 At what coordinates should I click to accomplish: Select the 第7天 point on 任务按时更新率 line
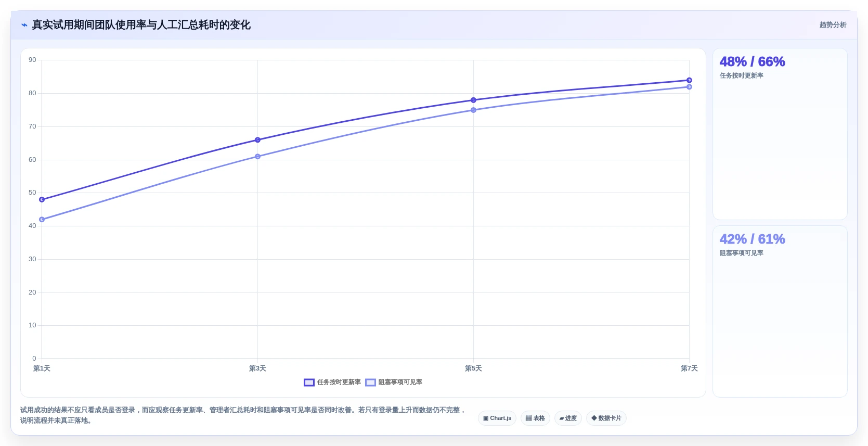pyautogui.click(x=689, y=80)
